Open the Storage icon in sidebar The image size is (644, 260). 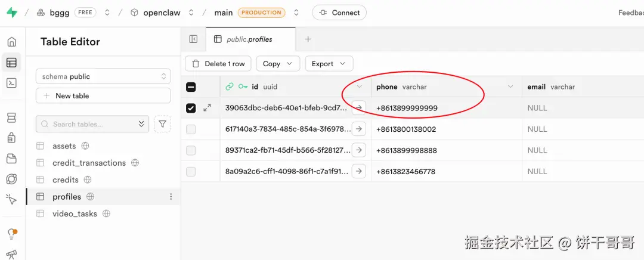click(11, 159)
